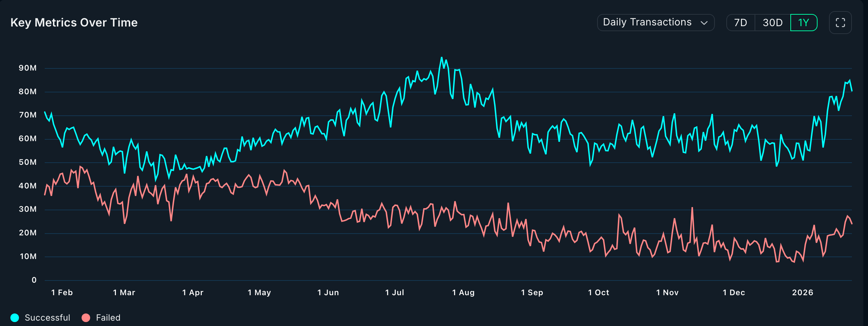Click the 30M y-axis label
The image size is (868, 326).
point(28,209)
